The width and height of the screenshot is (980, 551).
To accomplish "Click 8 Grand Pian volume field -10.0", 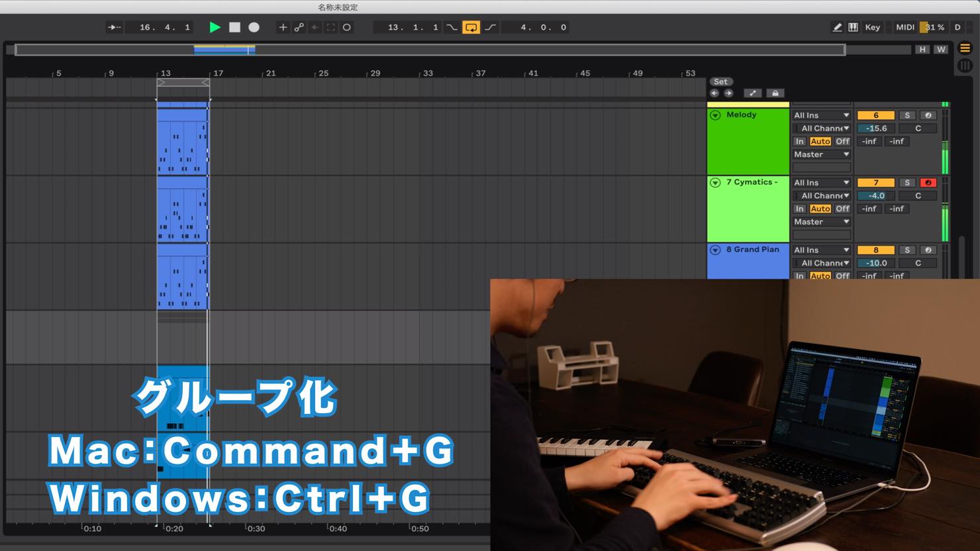I will [x=875, y=263].
